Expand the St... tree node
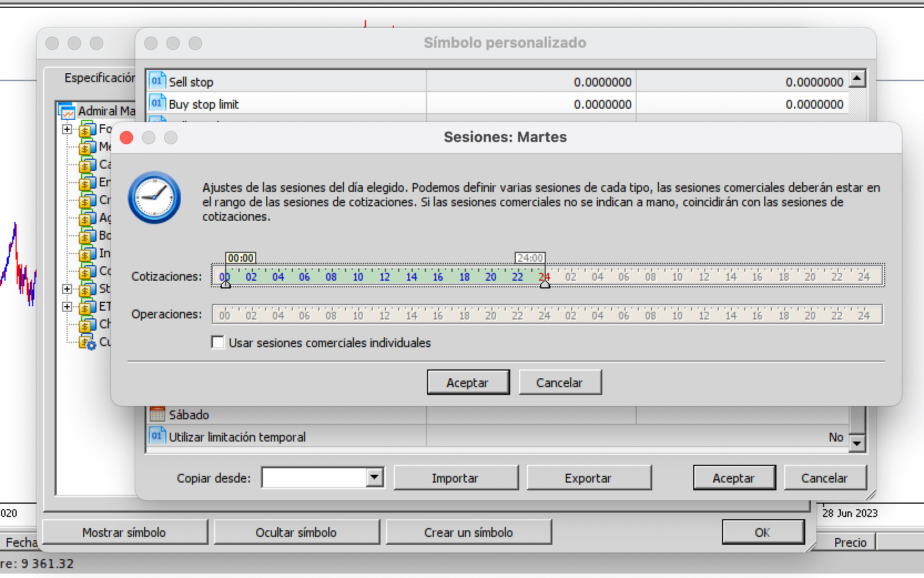 67,289
